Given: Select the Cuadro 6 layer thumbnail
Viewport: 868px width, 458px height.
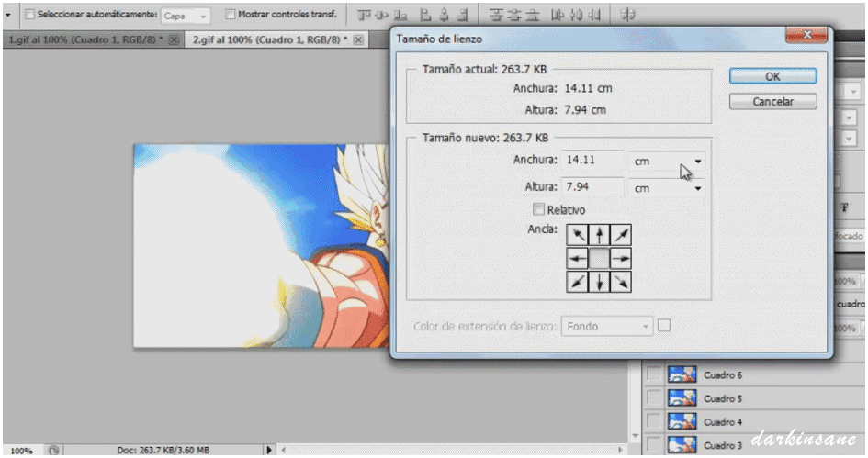Looking at the screenshot, I should point(682,375).
